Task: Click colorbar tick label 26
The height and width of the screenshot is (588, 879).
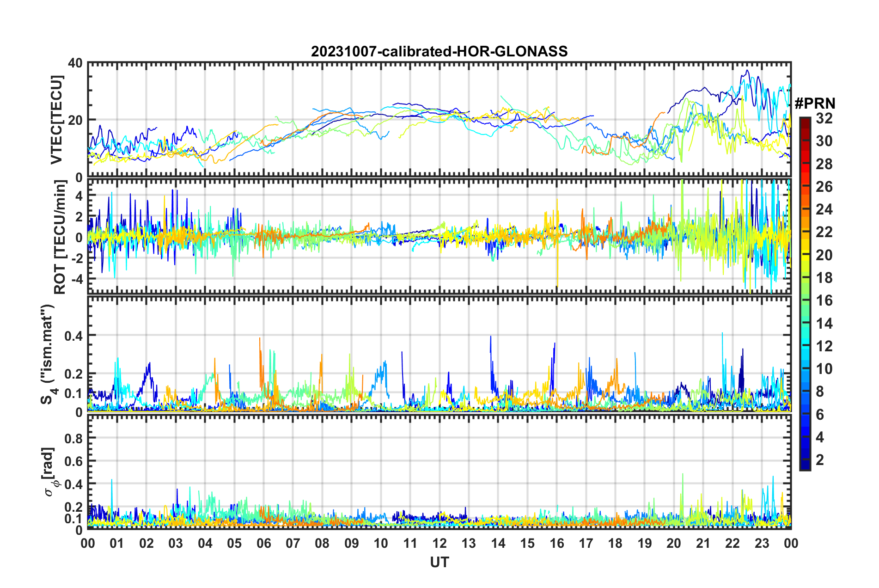Action: click(824, 187)
